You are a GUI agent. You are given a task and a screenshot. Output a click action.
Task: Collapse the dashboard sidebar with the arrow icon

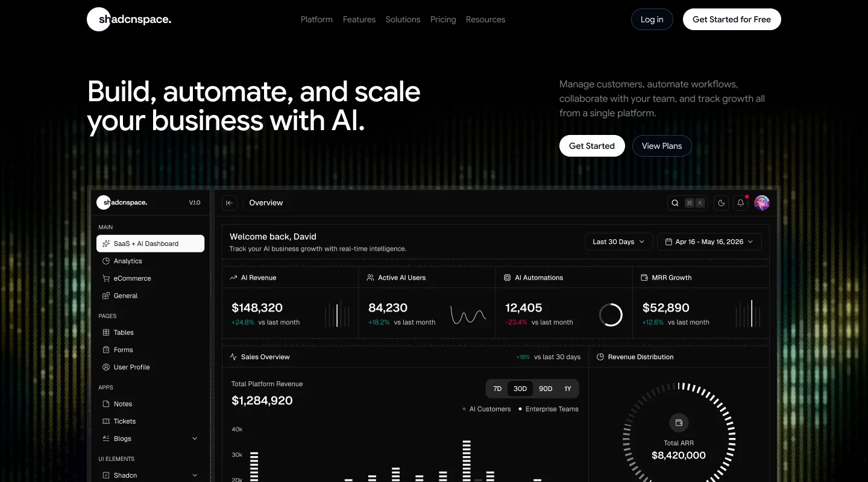[229, 203]
